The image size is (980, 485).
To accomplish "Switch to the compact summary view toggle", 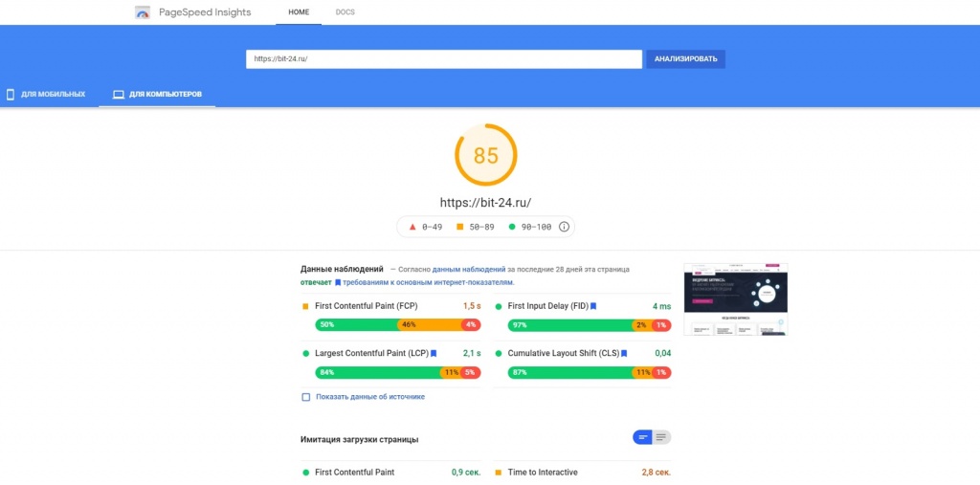I will click(642, 437).
